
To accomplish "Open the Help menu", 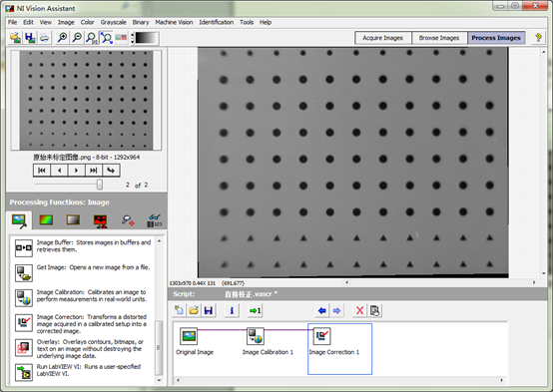I will click(x=266, y=22).
